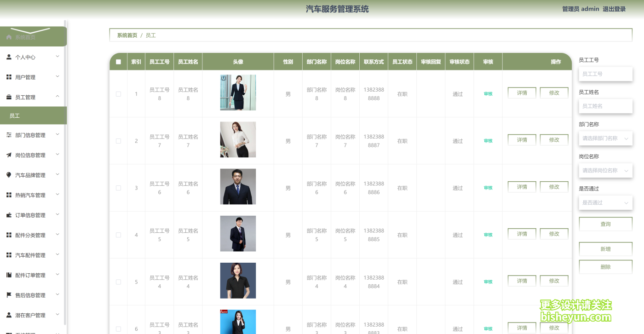
Task: Click the avatar photo of employee 员工姓名4
Action: coord(238,281)
